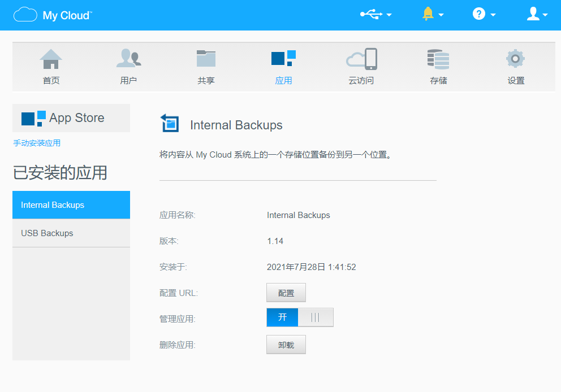Select the 应用 apps icon
Screen dimensions: 561x392
coord(283,58)
